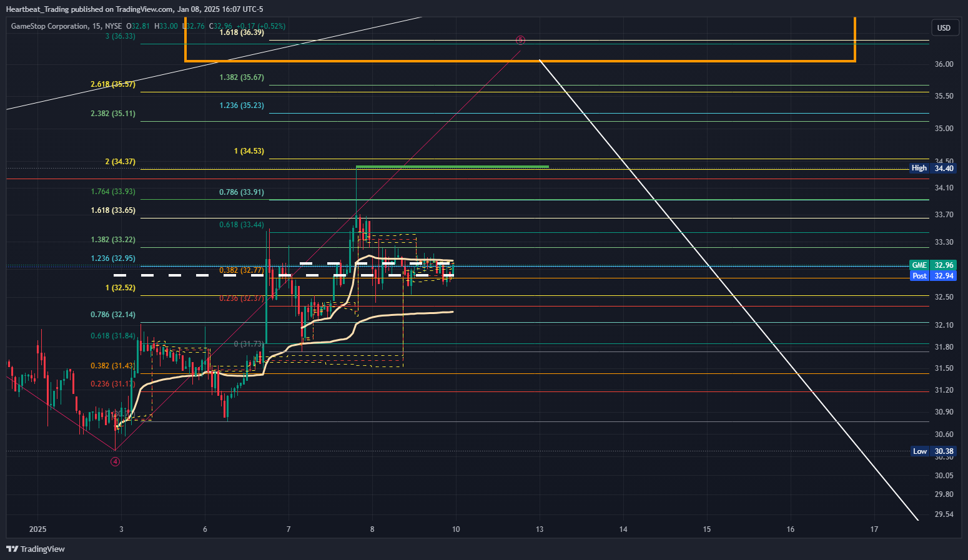Screen dimensions: 968x560
Task: Click date 10 on the time axis
Action: pos(456,529)
